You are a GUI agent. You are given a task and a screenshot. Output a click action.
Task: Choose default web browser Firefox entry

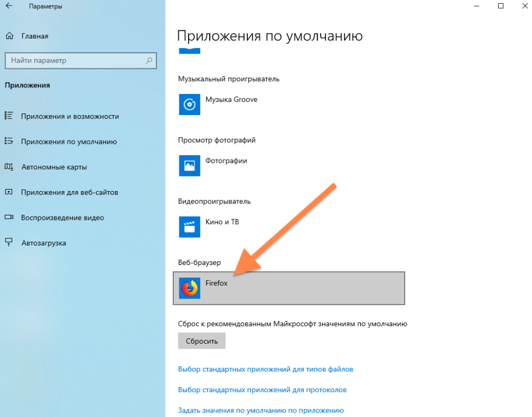point(289,288)
